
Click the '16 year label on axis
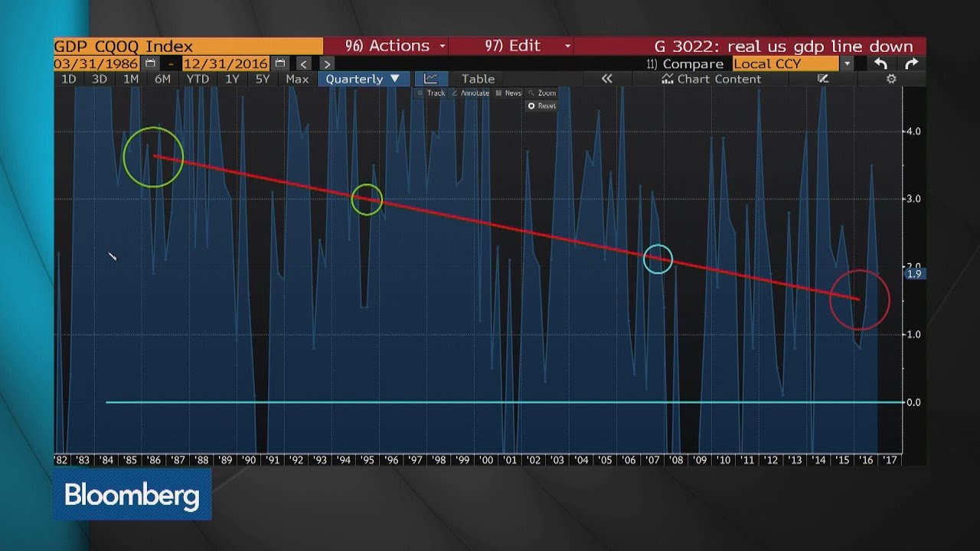pos(866,460)
